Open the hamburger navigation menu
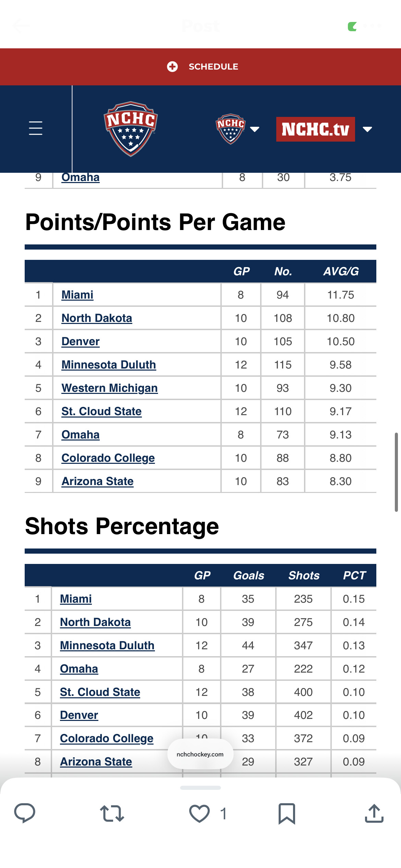Screen dimensions: 401x868 pos(36,128)
